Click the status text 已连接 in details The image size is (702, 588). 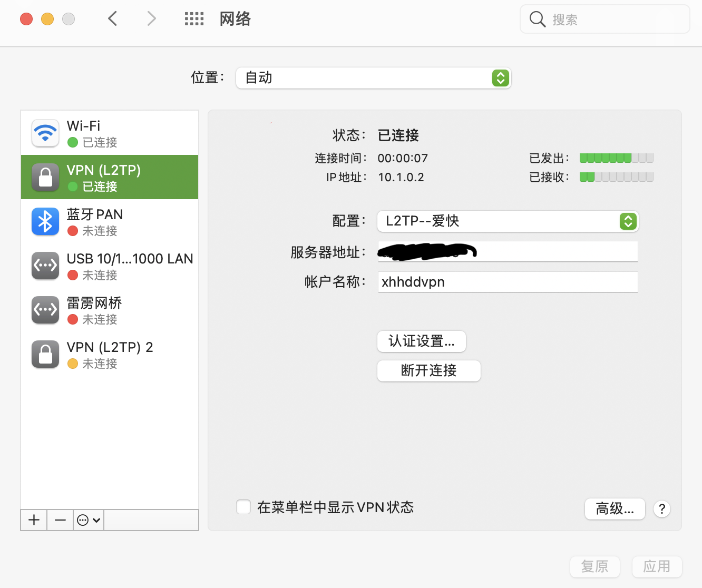tap(398, 135)
